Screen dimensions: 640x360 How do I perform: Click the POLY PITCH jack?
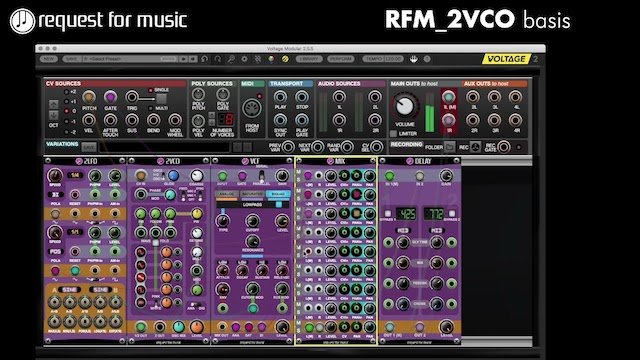coord(198,95)
